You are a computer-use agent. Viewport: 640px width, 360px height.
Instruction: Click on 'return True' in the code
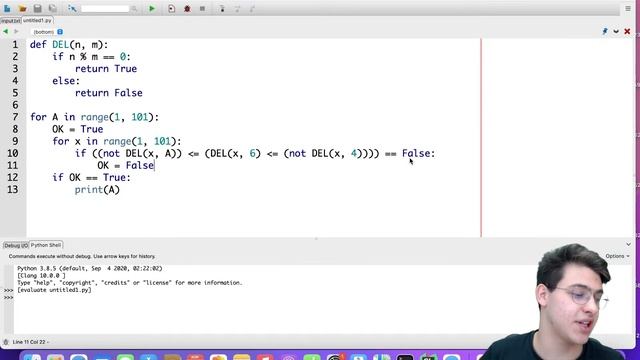106,69
